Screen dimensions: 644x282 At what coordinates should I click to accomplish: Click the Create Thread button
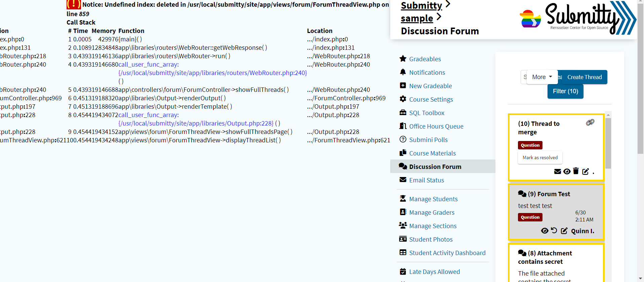(x=584, y=77)
